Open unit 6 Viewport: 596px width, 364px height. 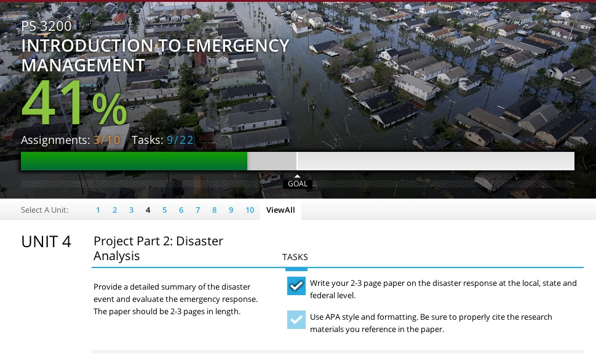(181, 210)
